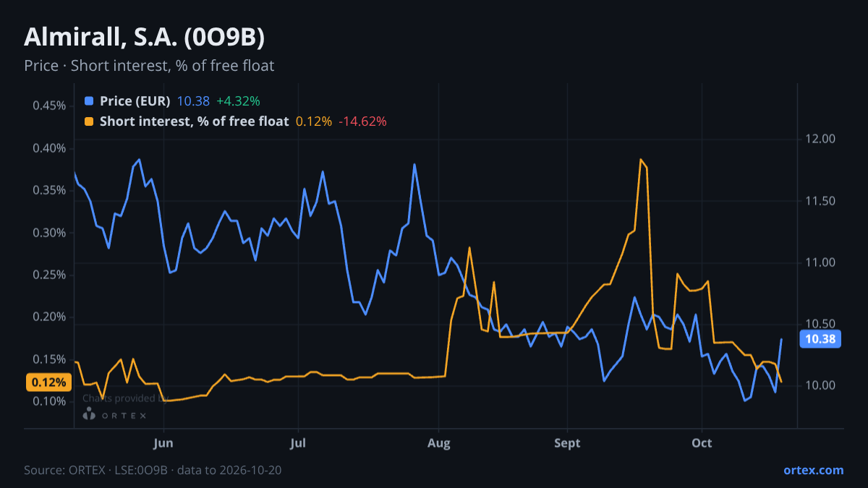Click the Oct label on x-axis
The image size is (868, 488).
(x=702, y=443)
